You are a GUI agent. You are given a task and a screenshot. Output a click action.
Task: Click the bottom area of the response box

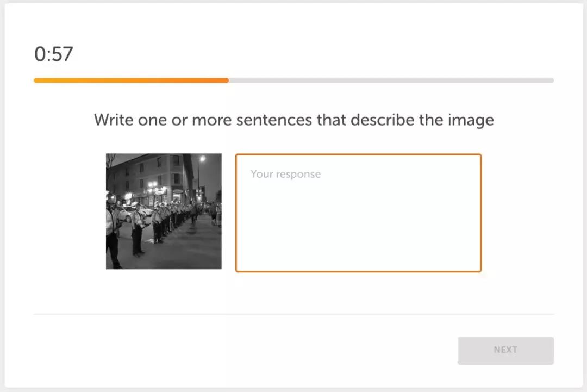coord(358,258)
